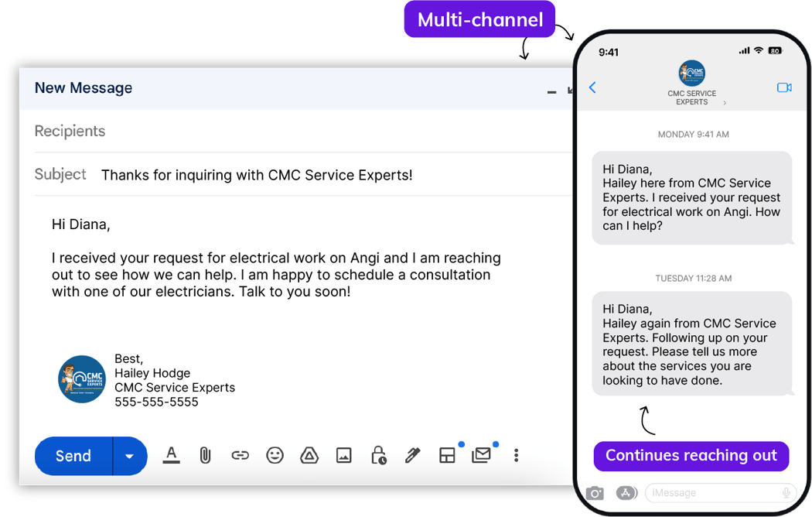Open the three-dot more options menu
Image resolution: width=812 pixels, height=517 pixels.
516,456
